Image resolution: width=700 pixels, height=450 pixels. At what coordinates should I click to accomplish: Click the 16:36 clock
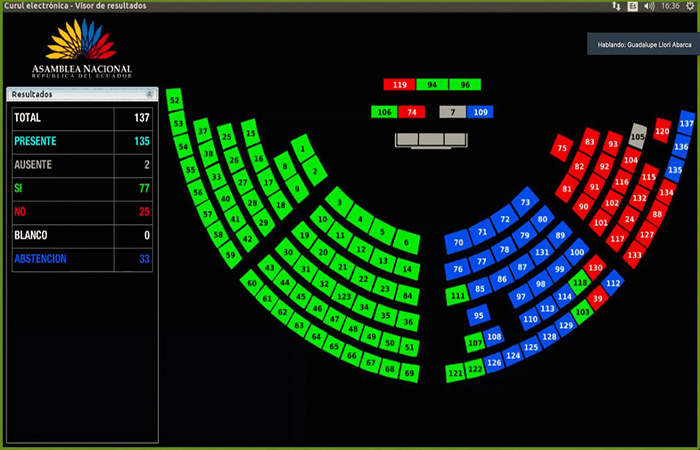(x=670, y=6)
